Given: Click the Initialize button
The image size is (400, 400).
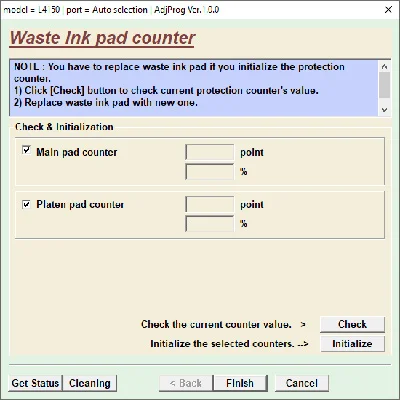Looking at the screenshot, I should click(352, 344).
